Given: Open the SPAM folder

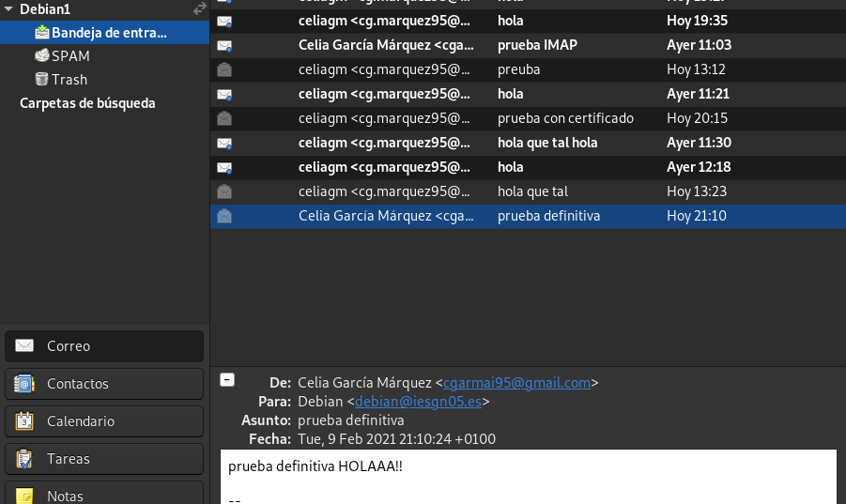Looking at the screenshot, I should (x=70, y=56).
